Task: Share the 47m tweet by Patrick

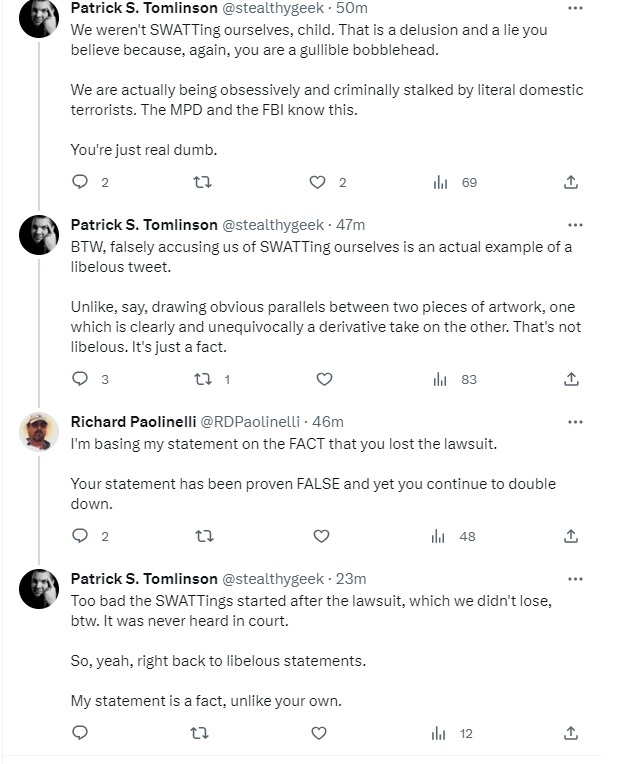Action: point(571,379)
